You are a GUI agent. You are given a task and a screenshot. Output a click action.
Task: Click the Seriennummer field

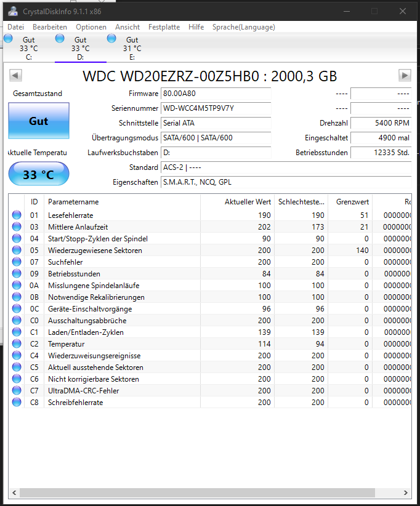(x=216, y=108)
